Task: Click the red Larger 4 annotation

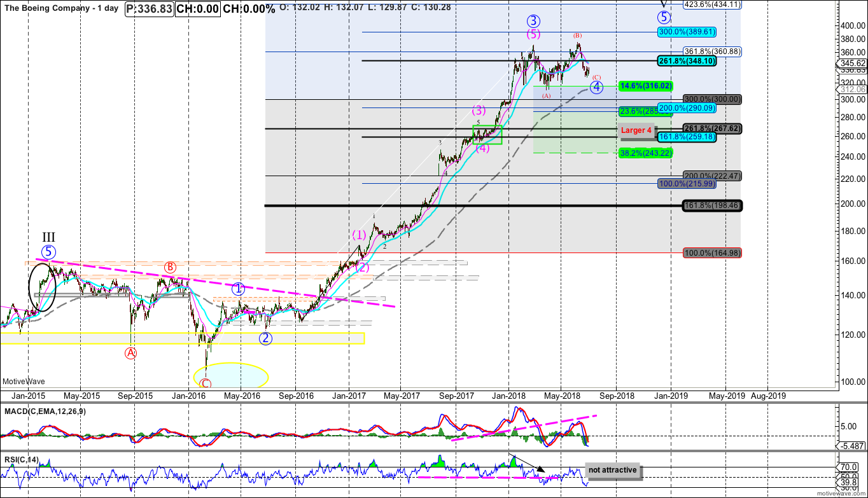Action: coord(636,130)
